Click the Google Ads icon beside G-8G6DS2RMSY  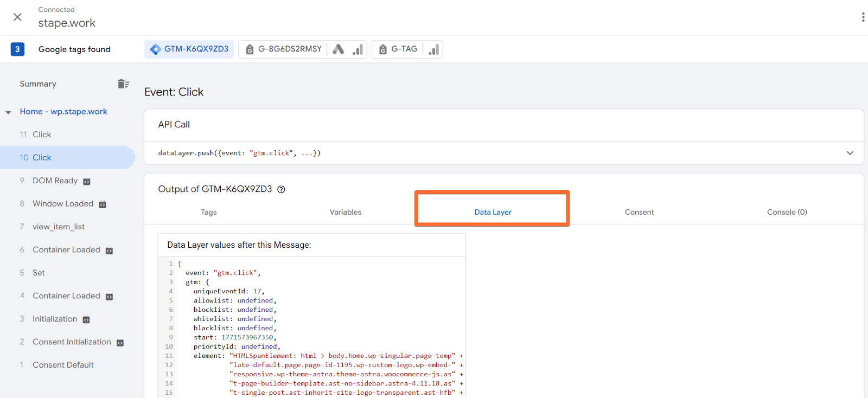click(339, 49)
